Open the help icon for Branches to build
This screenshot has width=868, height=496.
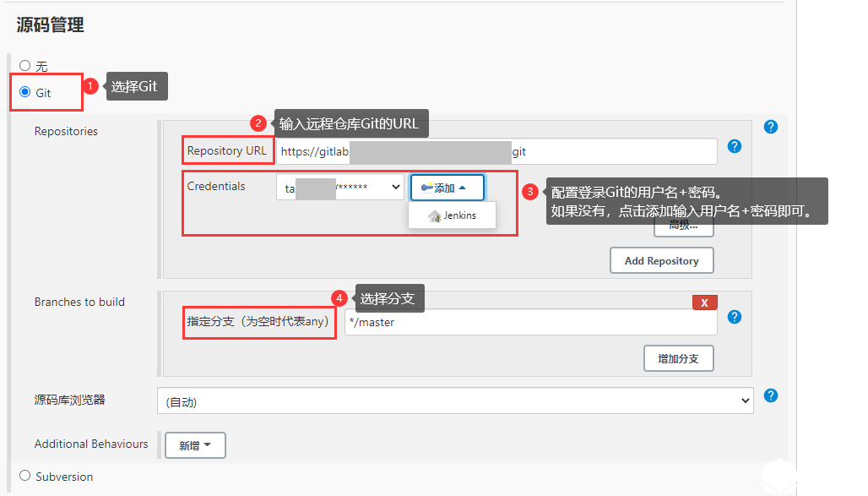(x=734, y=316)
